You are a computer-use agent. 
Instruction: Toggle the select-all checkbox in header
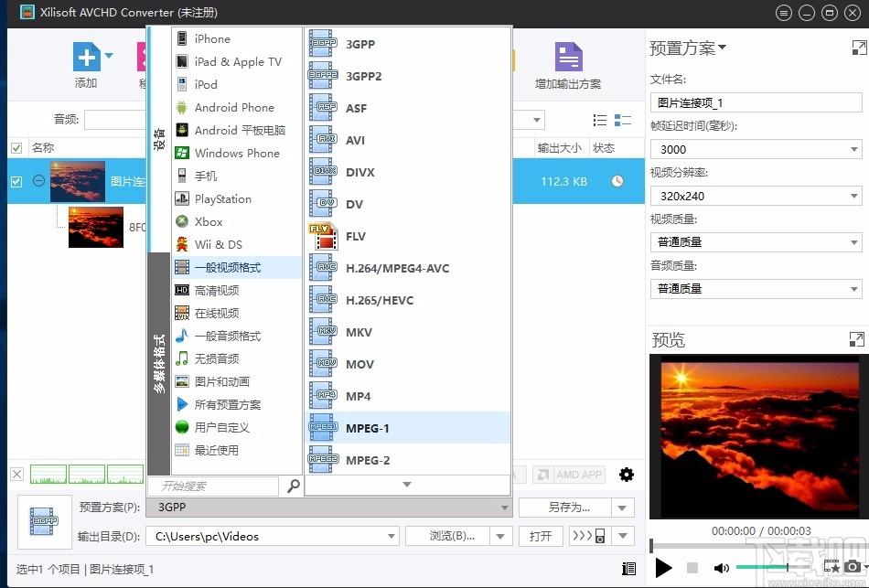16,148
